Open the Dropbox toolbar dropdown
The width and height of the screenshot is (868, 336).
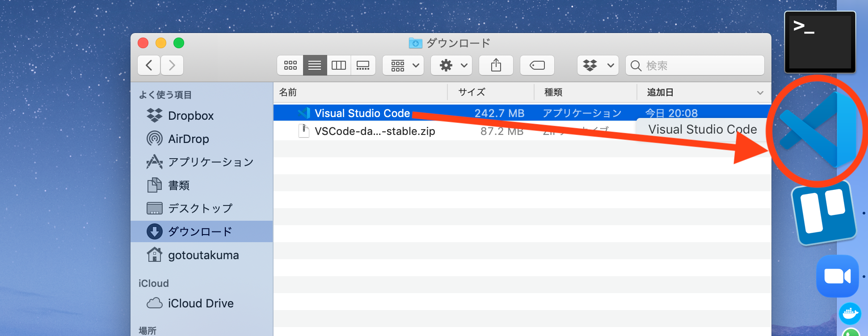click(598, 65)
